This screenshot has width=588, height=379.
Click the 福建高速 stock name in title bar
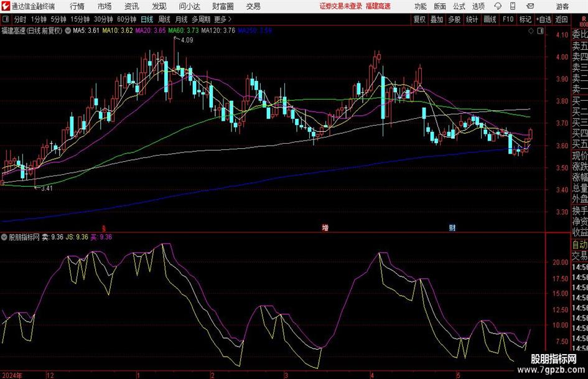378,6
